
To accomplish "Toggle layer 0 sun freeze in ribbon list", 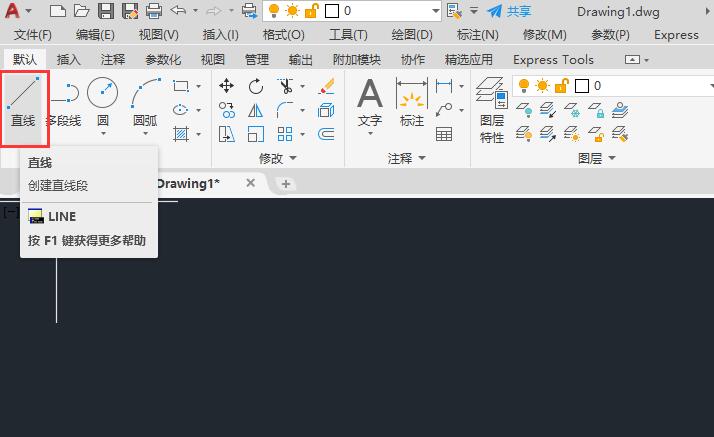I will 542,86.
